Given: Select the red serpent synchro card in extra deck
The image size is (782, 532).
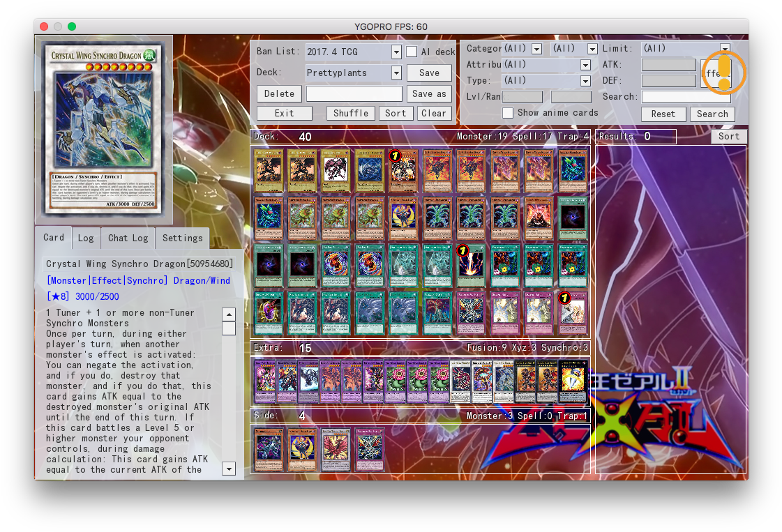Looking at the screenshot, I should (x=482, y=381).
